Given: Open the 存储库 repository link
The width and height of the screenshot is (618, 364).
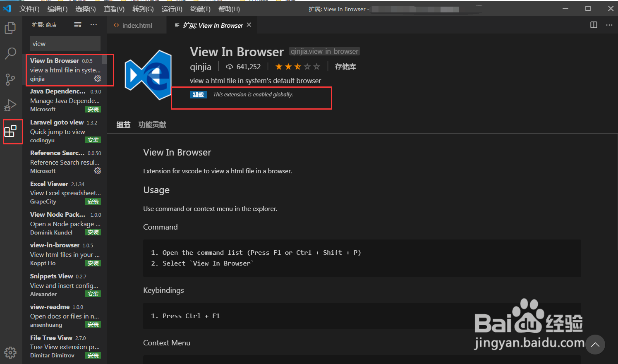Looking at the screenshot, I should point(345,67).
